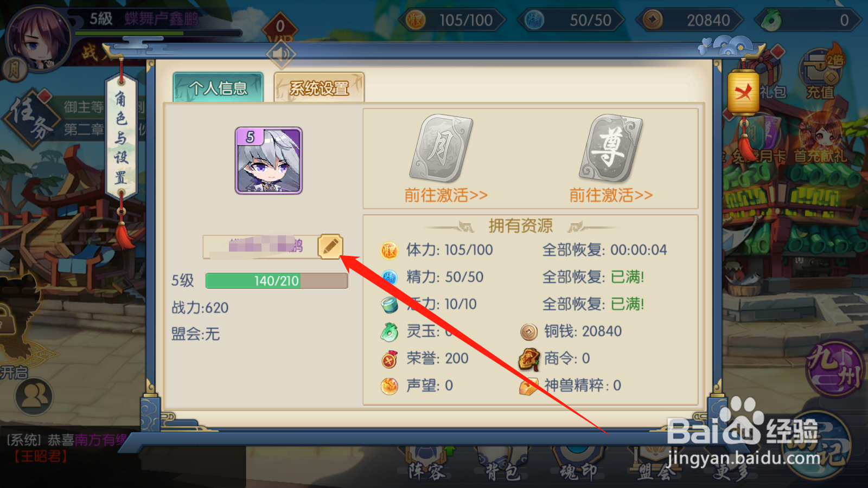Viewport: 868px width, 488px height.
Task: Tap the 铜钱 copper coin icon
Action: 529,332
